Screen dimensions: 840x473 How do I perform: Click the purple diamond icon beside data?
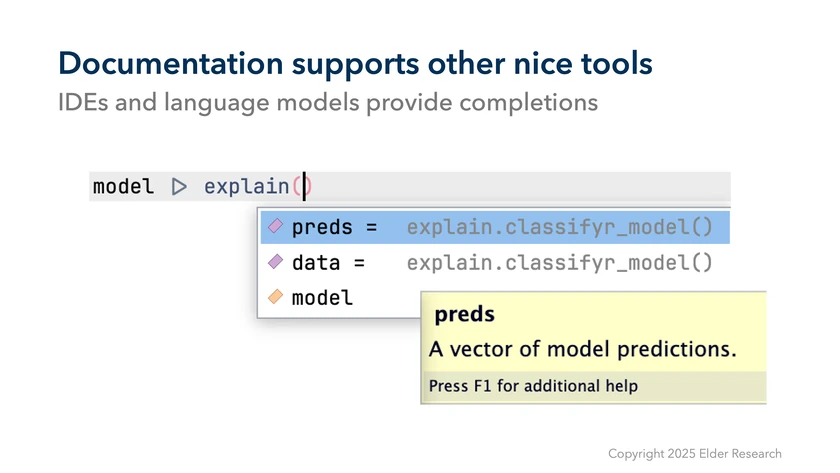[x=275, y=263]
